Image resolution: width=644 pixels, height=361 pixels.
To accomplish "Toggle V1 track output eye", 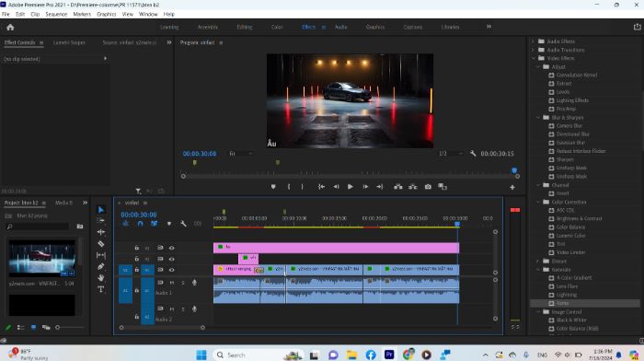I will click(172, 270).
